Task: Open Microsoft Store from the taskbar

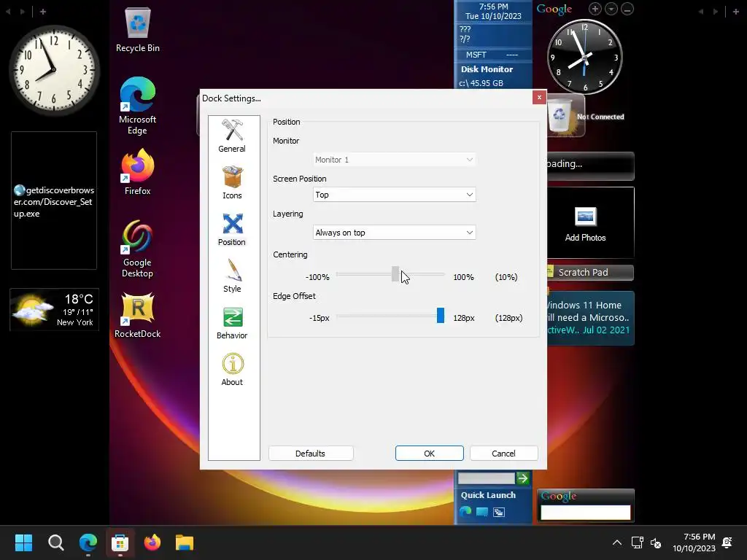Action: coord(120,542)
